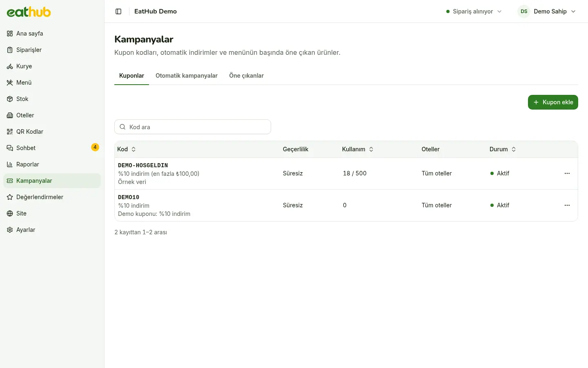Sort coupons by Kullanım
The width and height of the screenshot is (588, 368).
pyautogui.click(x=358, y=149)
